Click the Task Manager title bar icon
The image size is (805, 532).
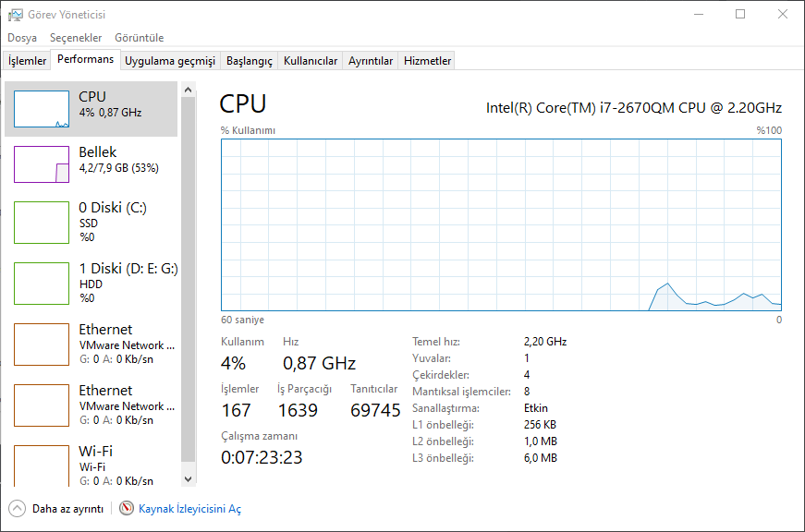(16, 15)
